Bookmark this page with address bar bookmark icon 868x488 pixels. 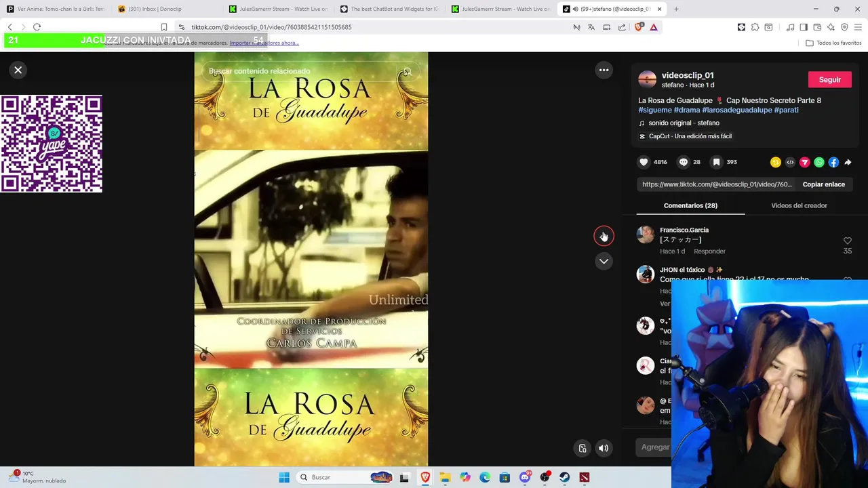[164, 27]
